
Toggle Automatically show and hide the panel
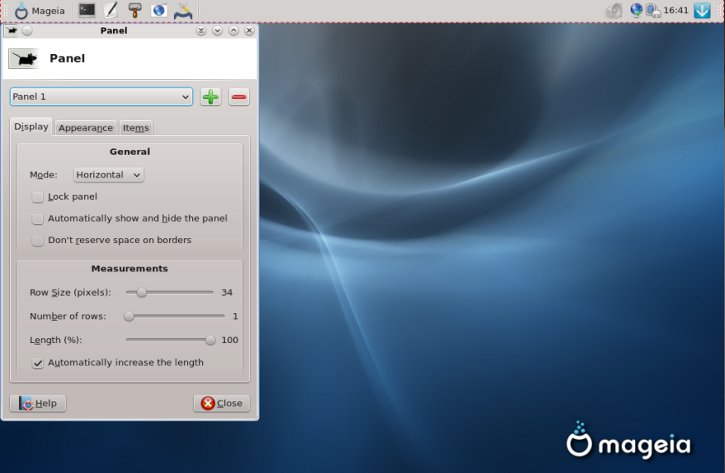coord(37,219)
